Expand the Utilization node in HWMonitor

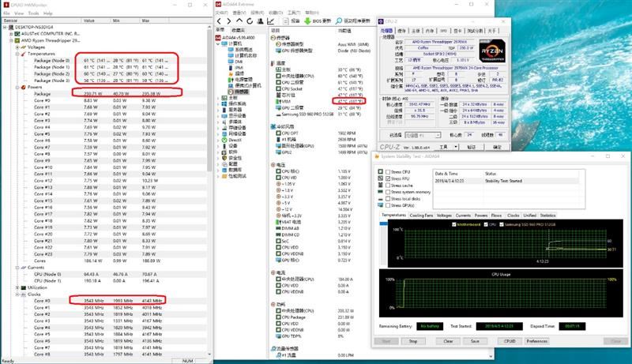(x=17, y=288)
